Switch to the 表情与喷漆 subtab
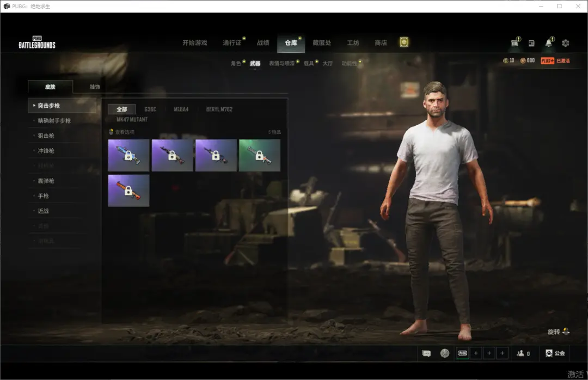 (x=281, y=63)
